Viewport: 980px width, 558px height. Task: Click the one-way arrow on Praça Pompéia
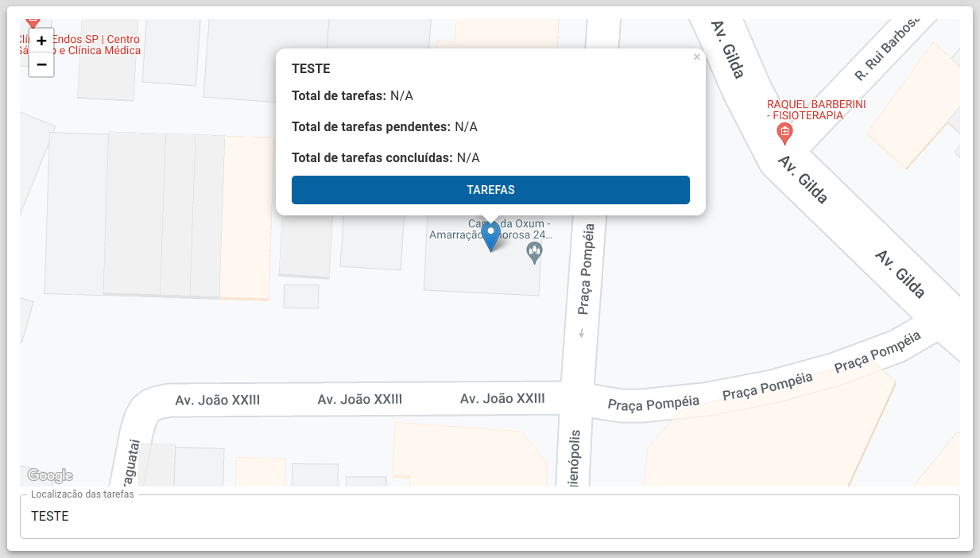pos(581,333)
